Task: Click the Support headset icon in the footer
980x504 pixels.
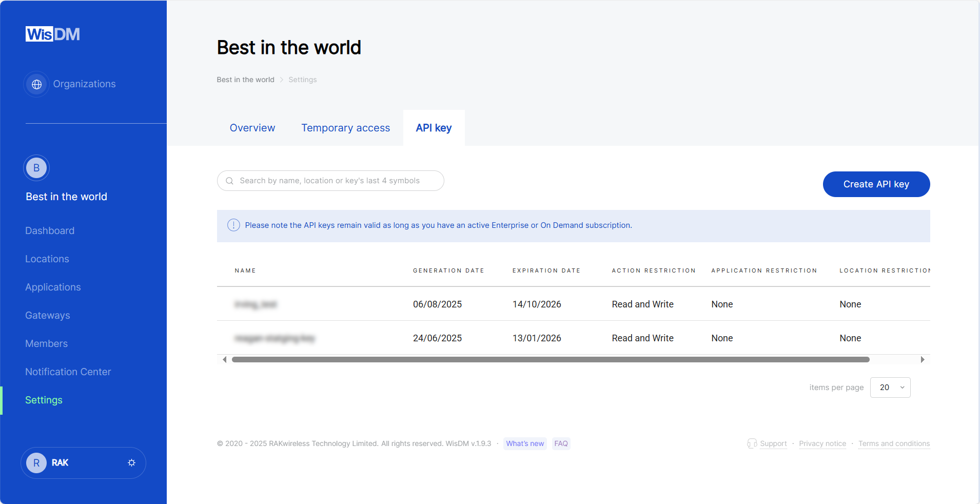Action: point(753,443)
